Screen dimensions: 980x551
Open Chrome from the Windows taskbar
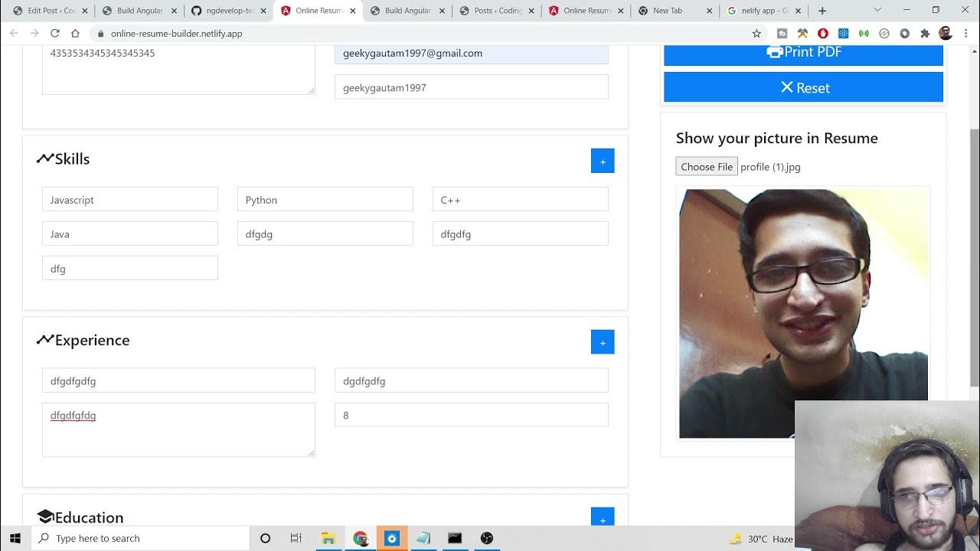click(361, 538)
